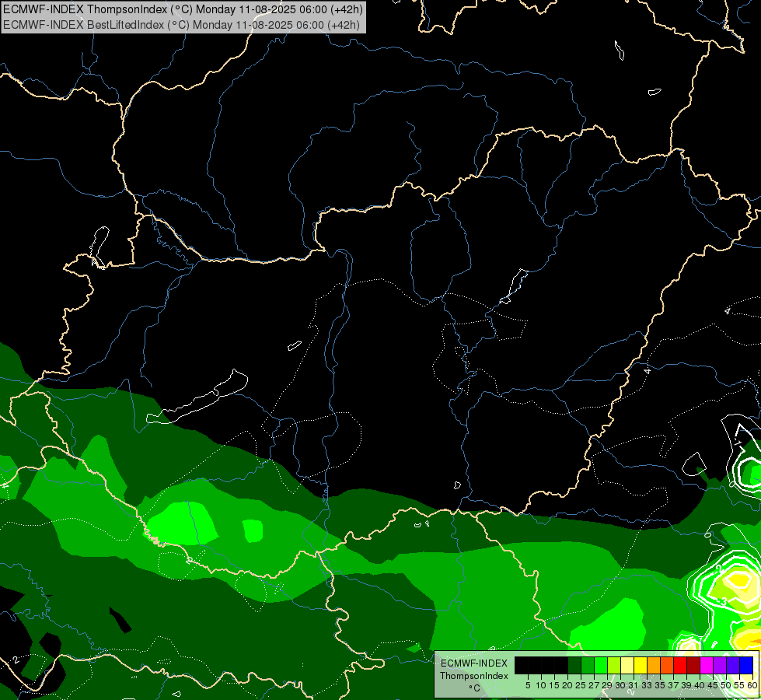Click the legend tick value 39

click(686, 685)
